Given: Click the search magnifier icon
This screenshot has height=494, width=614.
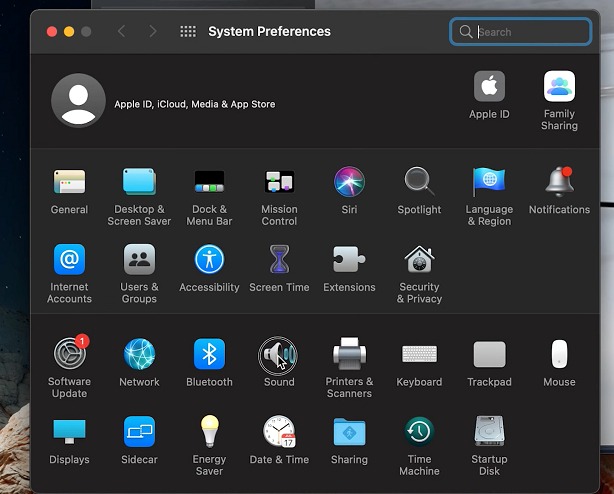Looking at the screenshot, I should click(x=466, y=32).
